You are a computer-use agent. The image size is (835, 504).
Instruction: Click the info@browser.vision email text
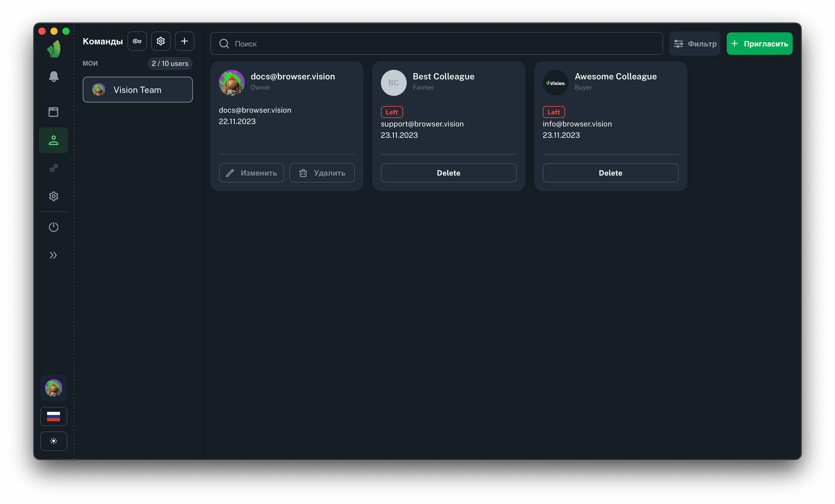pyautogui.click(x=577, y=124)
